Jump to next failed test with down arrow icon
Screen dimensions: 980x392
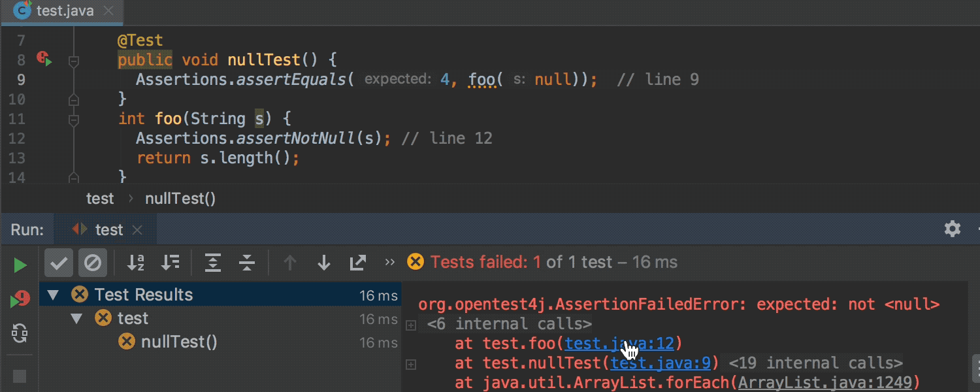click(324, 263)
